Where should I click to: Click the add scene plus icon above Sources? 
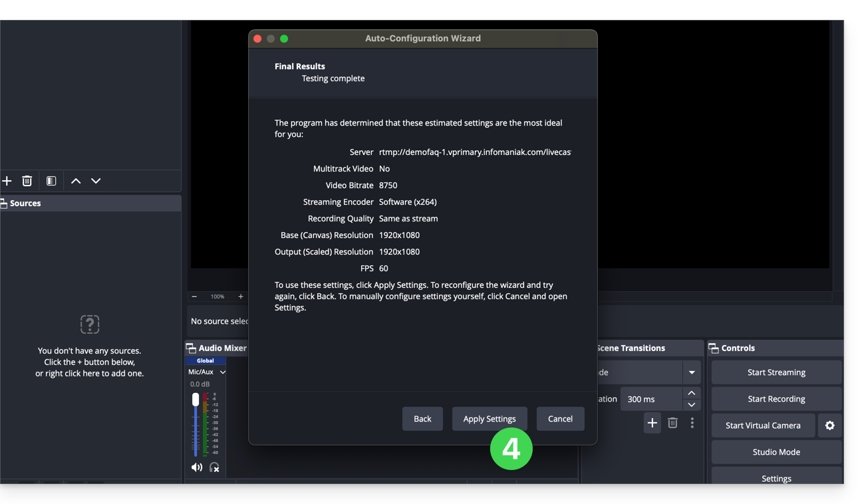coord(7,181)
